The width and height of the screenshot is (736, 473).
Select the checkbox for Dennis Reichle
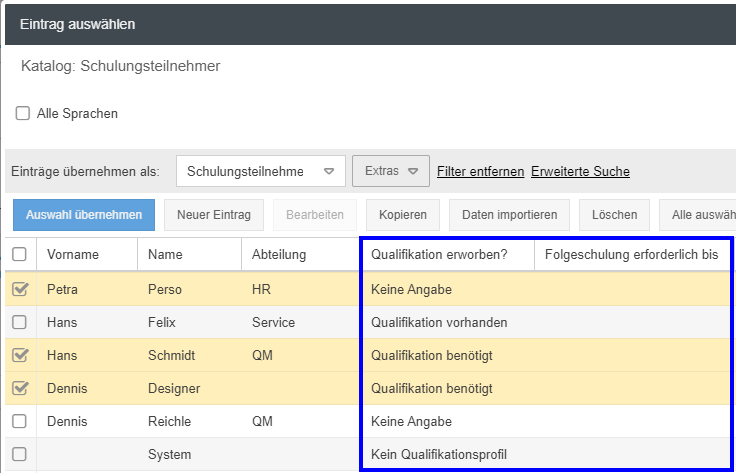20,421
